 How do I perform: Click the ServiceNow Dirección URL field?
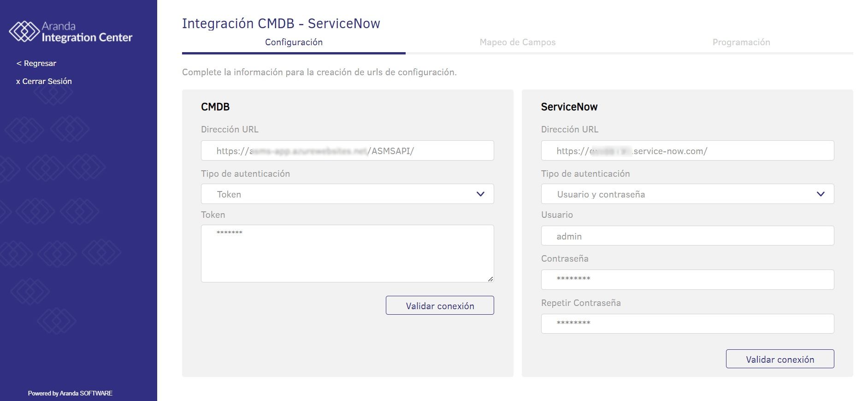pyautogui.click(x=687, y=151)
